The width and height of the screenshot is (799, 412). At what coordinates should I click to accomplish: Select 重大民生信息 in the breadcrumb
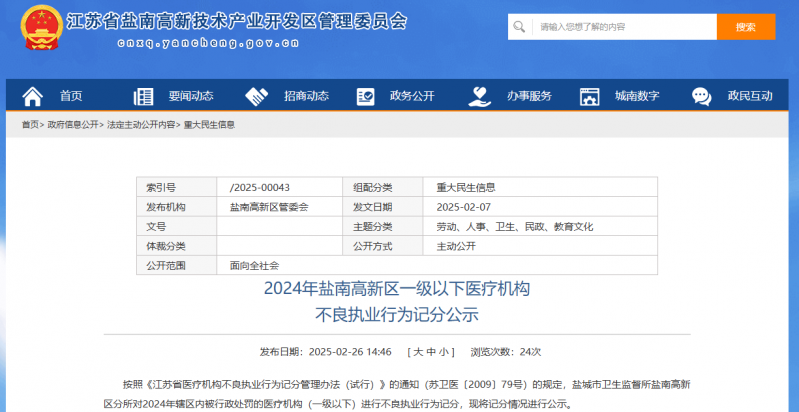click(x=209, y=125)
